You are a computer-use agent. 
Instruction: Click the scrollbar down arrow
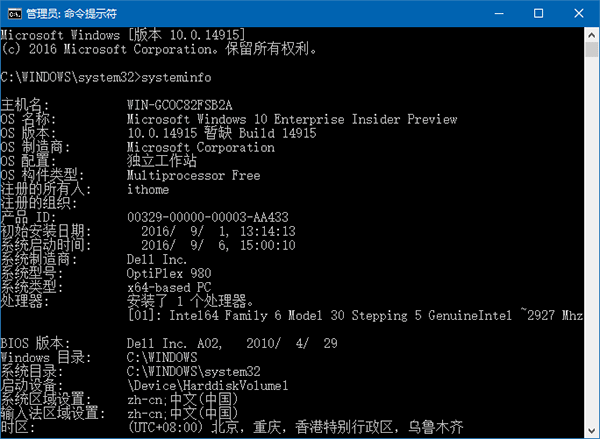(x=591, y=431)
